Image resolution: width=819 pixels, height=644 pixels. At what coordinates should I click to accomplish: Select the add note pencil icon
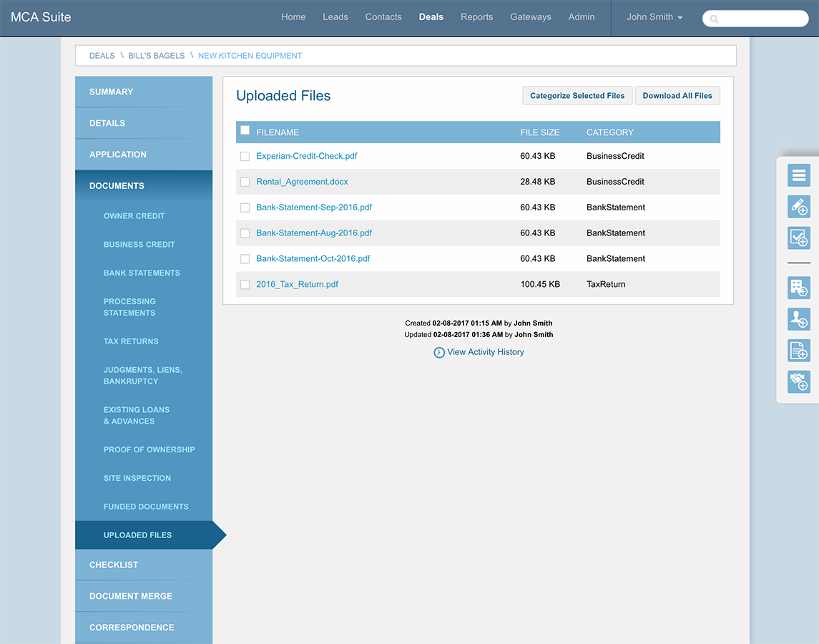tap(798, 206)
